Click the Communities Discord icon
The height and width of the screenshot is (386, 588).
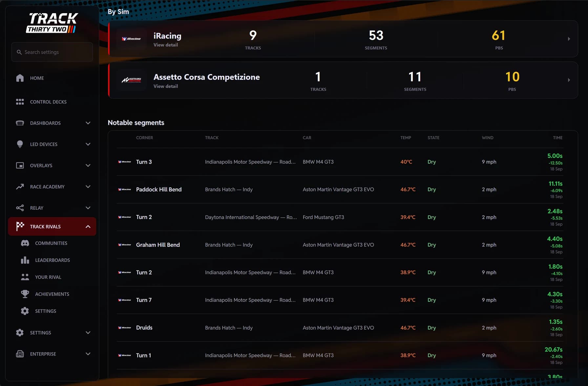pos(25,243)
